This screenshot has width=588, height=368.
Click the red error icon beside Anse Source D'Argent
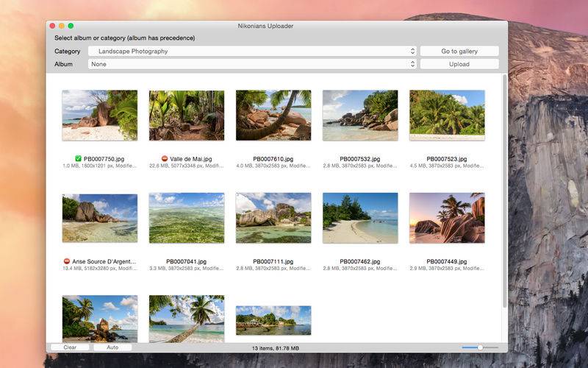(x=67, y=261)
